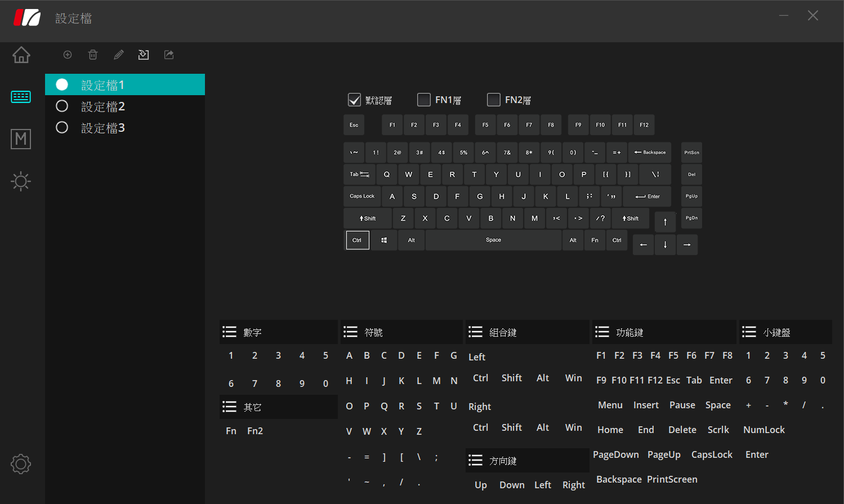Select the Caps Lock key on layout
Image resolution: width=844 pixels, height=504 pixels.
[362, 197]
